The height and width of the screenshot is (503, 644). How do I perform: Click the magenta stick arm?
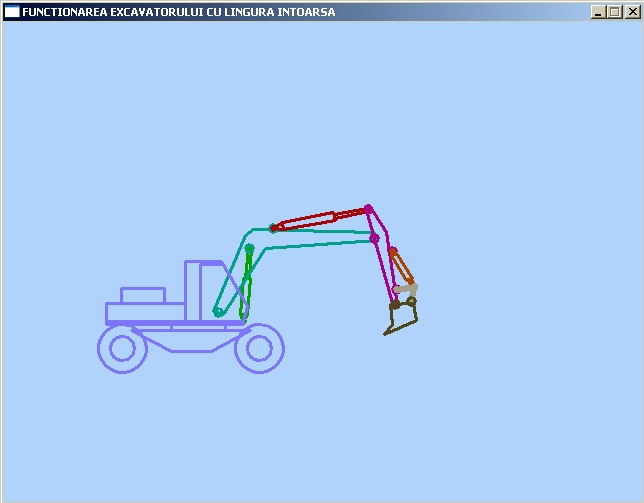380,255
